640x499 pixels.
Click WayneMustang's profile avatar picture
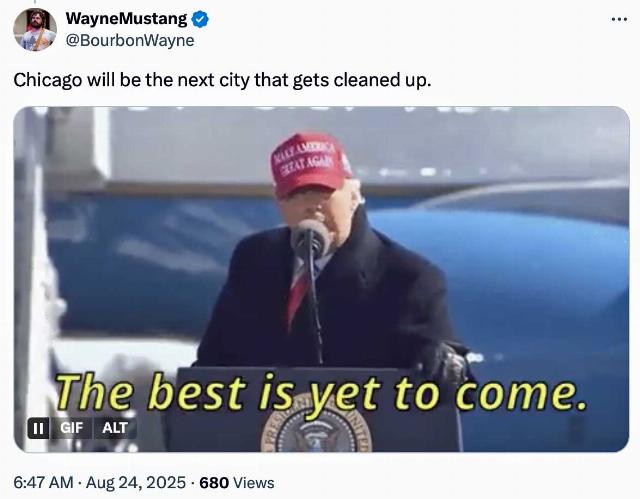(35, 29)
